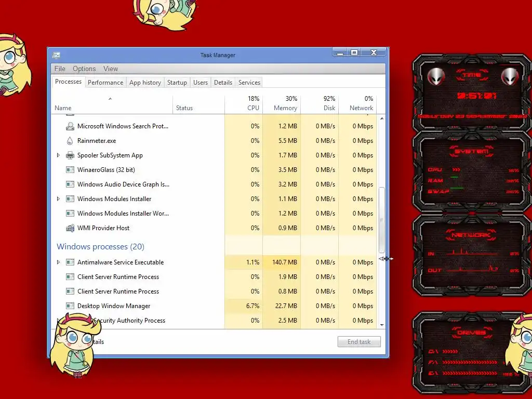Select the WMI Provider Host row
This screenshot has height=399, width=532.
[x=214, y=228]
